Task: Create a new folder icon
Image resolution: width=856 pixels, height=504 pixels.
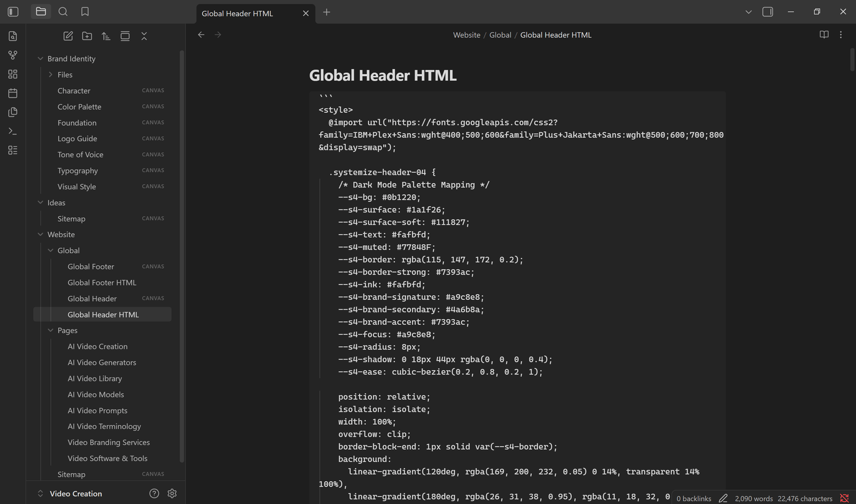Action: (87, 36)
